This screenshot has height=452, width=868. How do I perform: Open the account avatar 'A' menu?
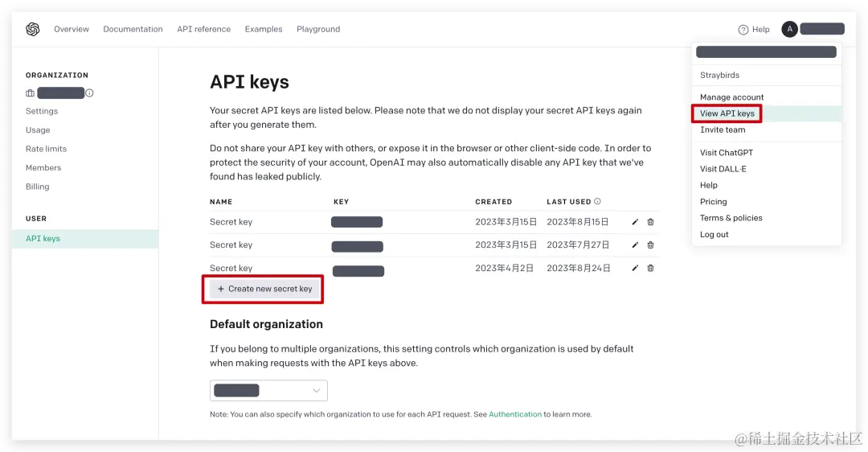(789, 29)
